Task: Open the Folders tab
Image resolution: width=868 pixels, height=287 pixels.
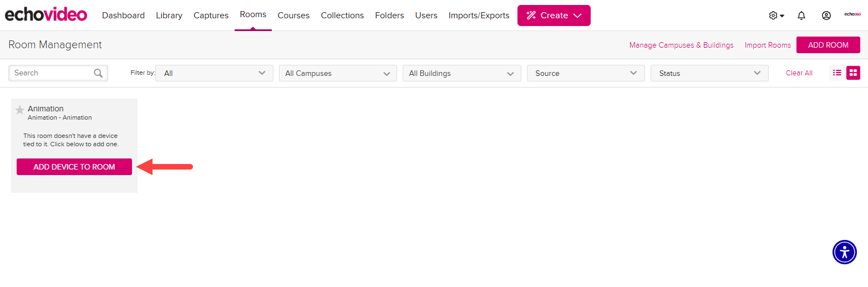Action: click(389, 16)
